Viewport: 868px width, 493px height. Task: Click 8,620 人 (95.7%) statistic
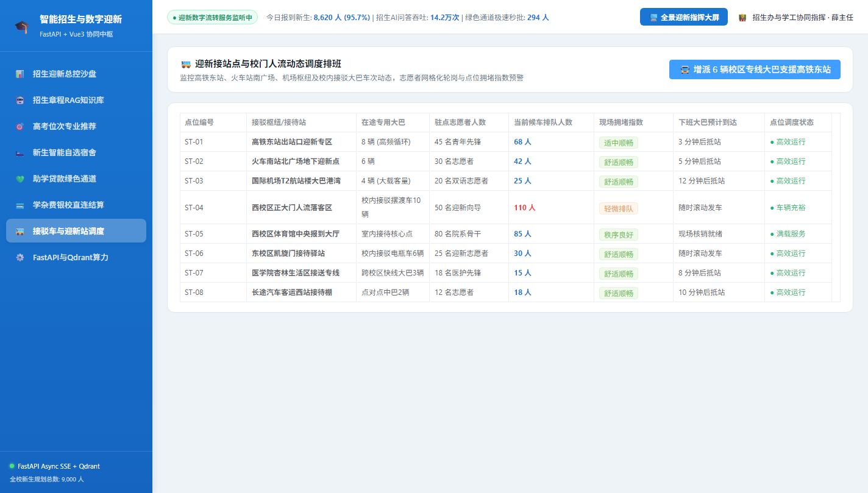(341, 18)
